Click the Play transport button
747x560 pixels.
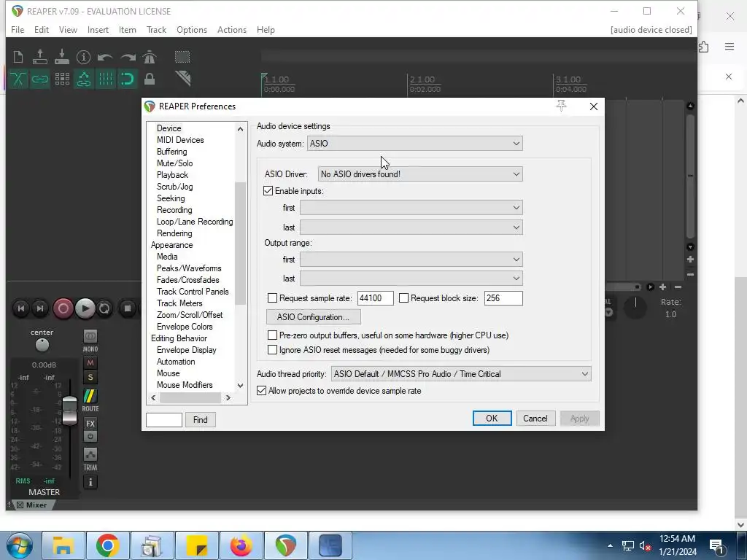[x=85, y=308]
